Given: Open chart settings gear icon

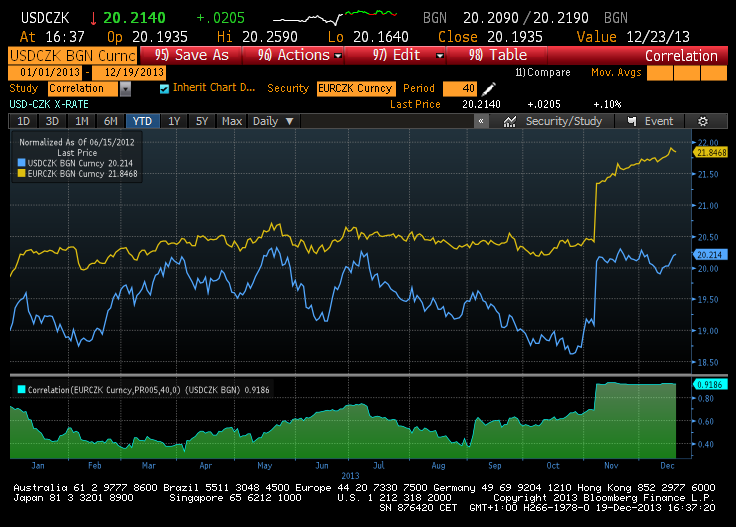Looking at the screenshot, I should [703, 122].
